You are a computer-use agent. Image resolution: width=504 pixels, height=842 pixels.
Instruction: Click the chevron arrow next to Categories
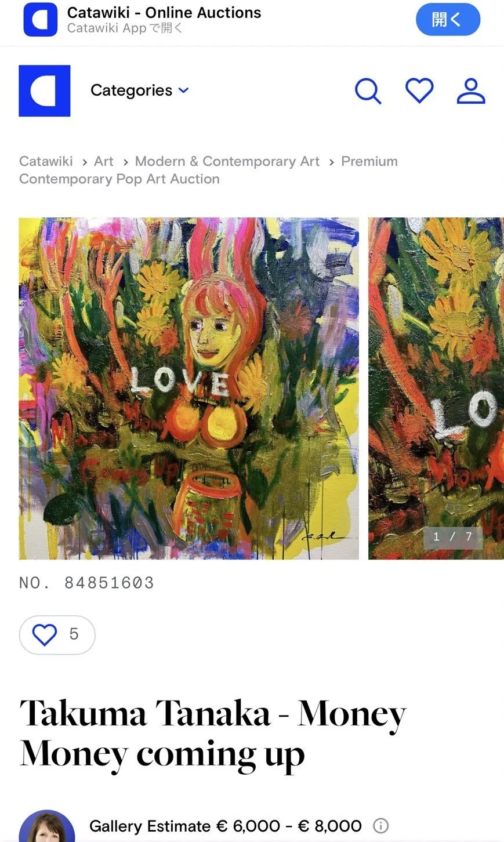tap(183, 90)
